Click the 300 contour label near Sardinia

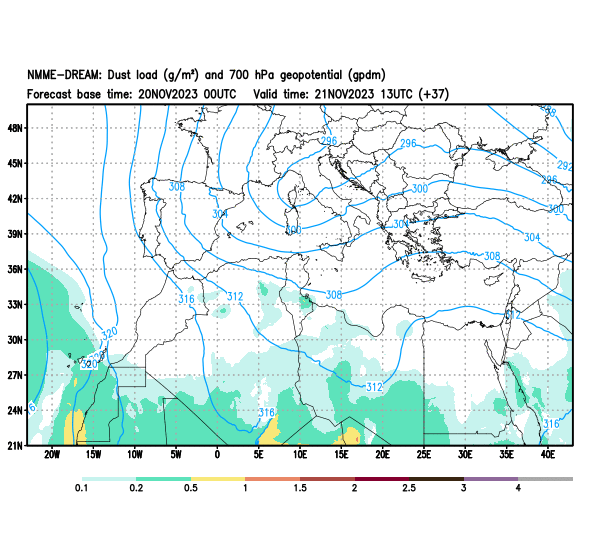293,230
